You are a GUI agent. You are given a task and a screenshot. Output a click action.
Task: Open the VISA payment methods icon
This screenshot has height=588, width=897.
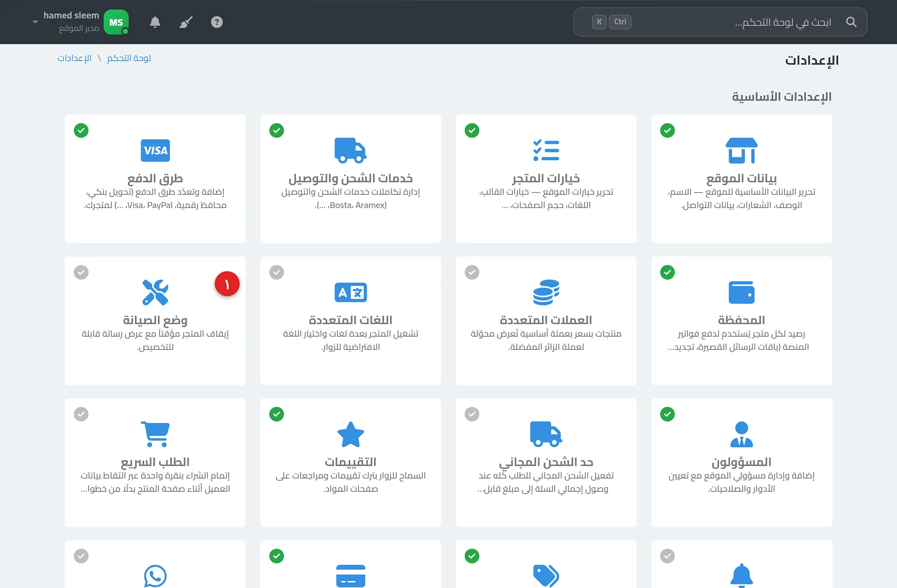coord(155,150)
